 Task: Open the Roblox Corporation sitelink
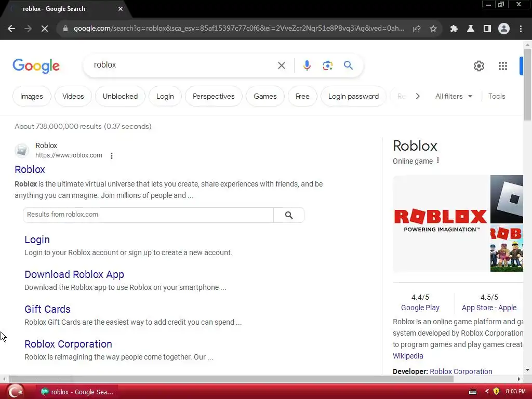coord(68,344)
